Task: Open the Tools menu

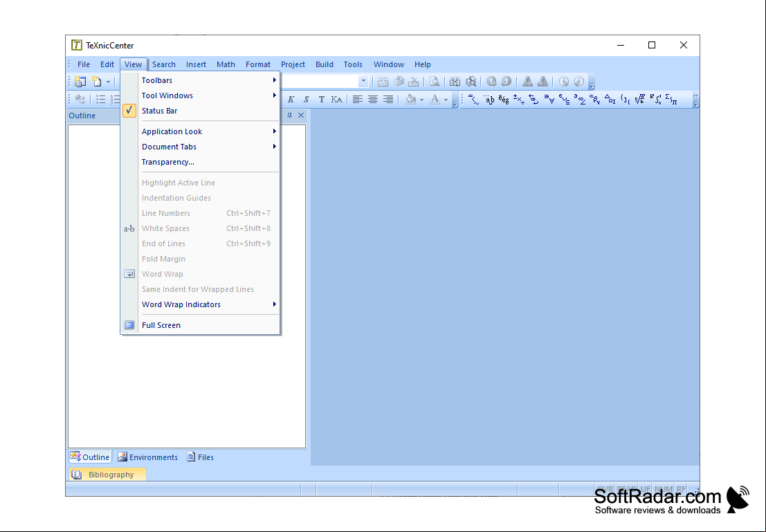Action: [x=353, y=64]
